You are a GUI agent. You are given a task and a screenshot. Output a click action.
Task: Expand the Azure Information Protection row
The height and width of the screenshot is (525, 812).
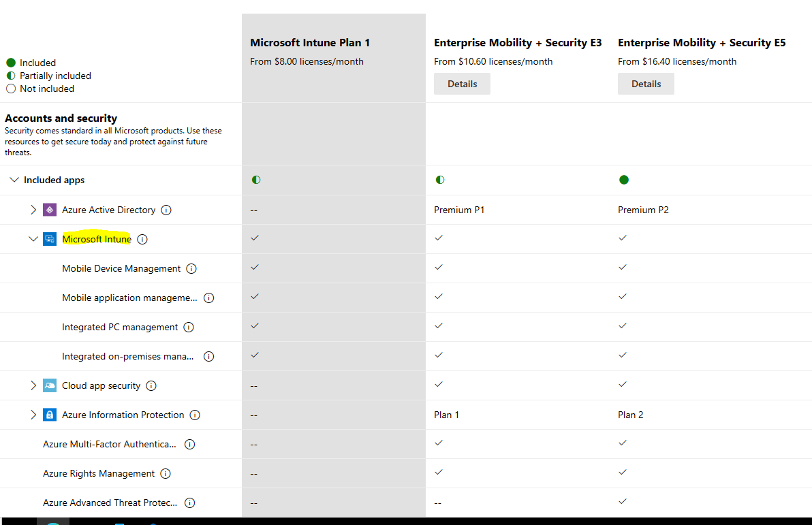(33, 415)
